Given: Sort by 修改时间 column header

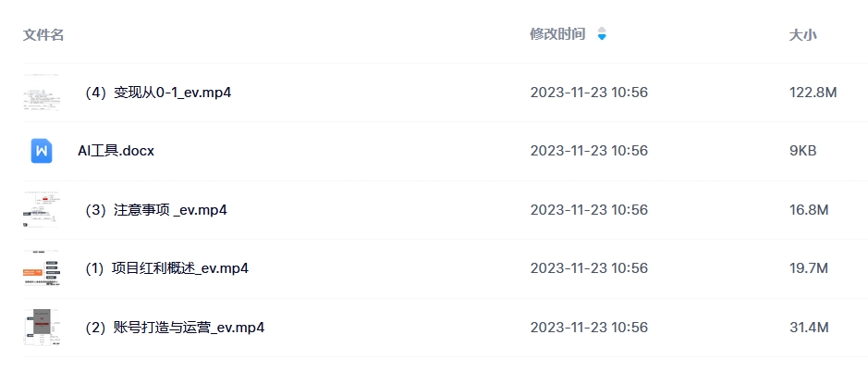Looking at the screenshot, I should [x=557, y=34].
